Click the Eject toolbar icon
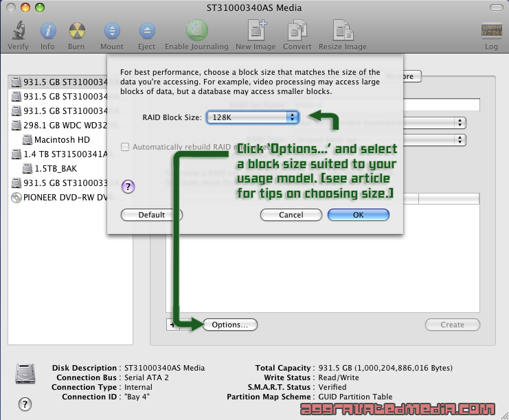 click(147, 31)
